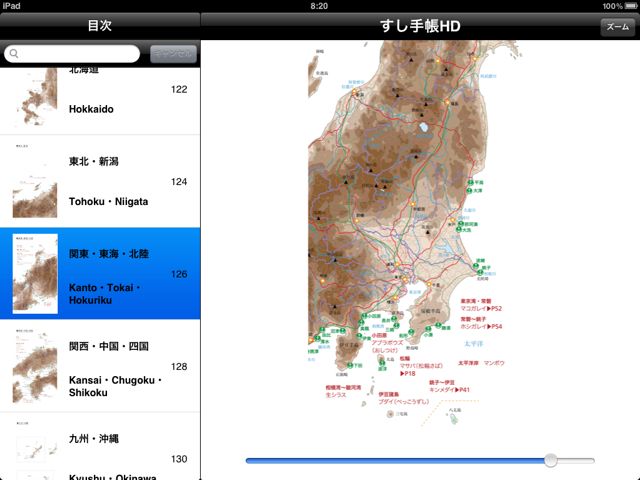Tap page number 126
This screenshot has width=640, height=480.
click(179, 274)
